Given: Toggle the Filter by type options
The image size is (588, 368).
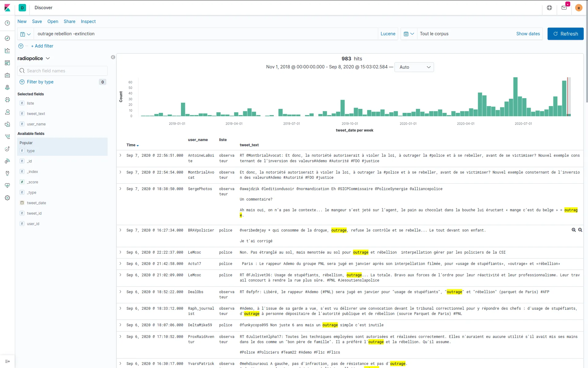Looking at the screenshot, I should coord(40,82).
